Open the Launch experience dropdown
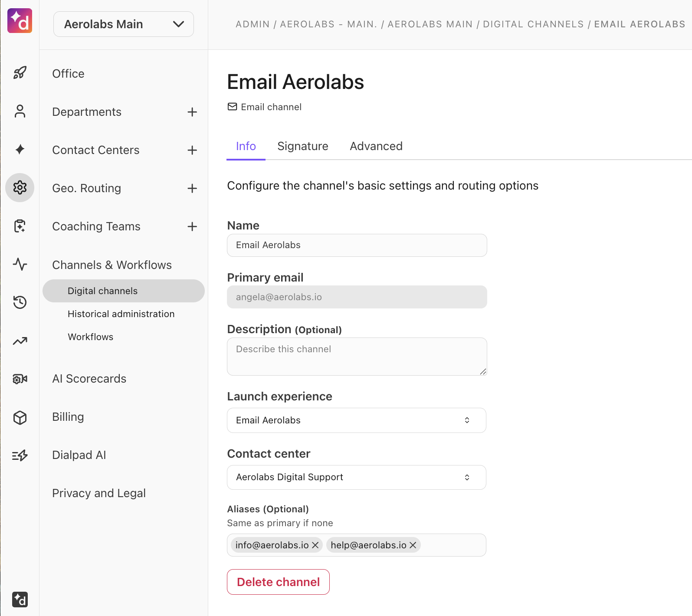The image size is (692, 616). (357, 420)
